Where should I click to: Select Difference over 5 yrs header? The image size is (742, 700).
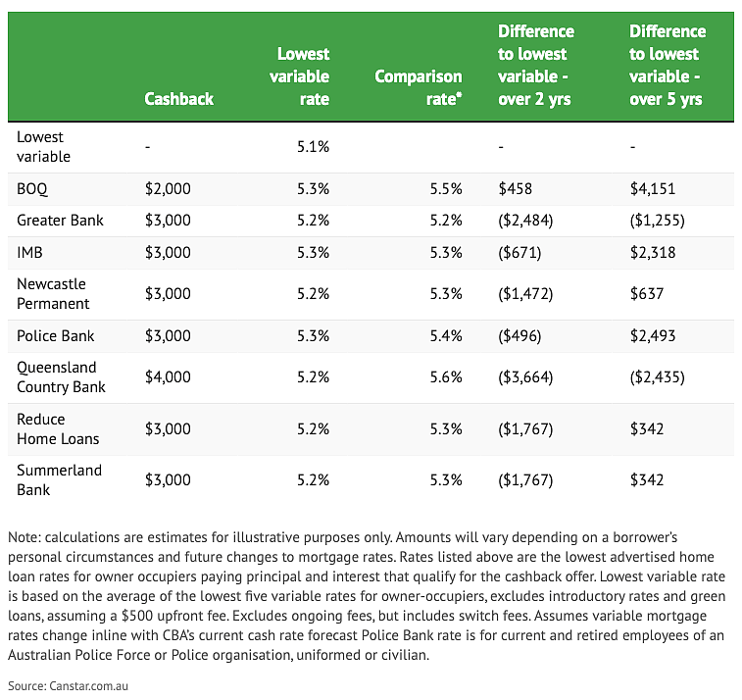tap(668, 65)
